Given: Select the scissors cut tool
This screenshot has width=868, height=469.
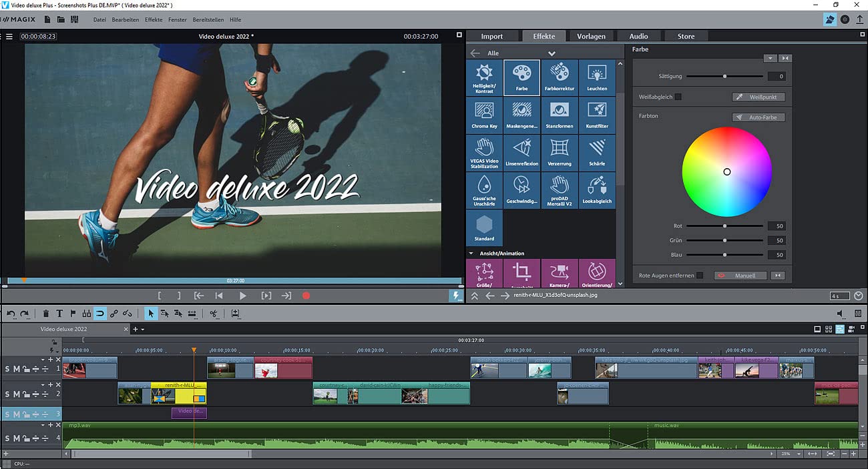Looking at the screenshot, I should coord(214,313).
